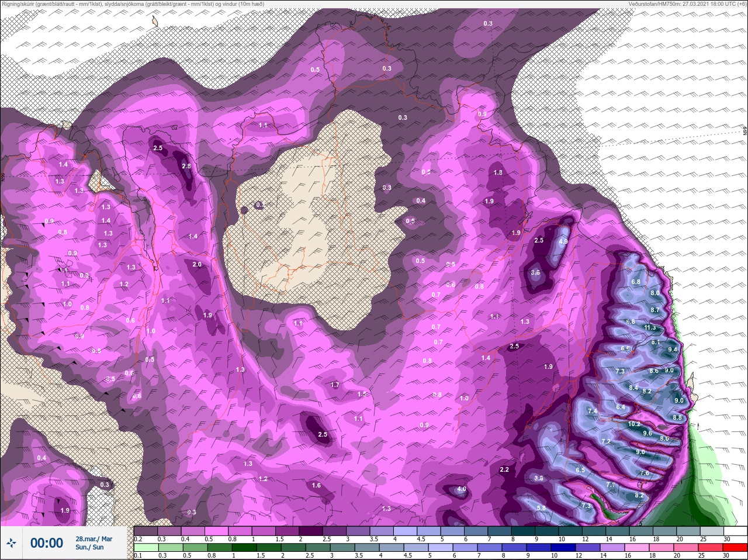Screen dimensions: 748x560
Task: Pick navy blue swatch between 10 and 12
Action: (562, 547)
